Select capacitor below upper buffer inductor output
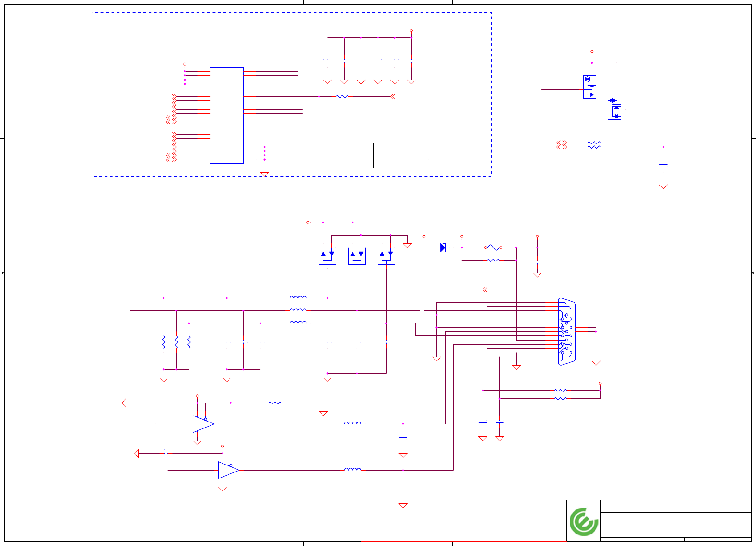The width and height of the screenshot is (756, 546). tap(403, 438)
